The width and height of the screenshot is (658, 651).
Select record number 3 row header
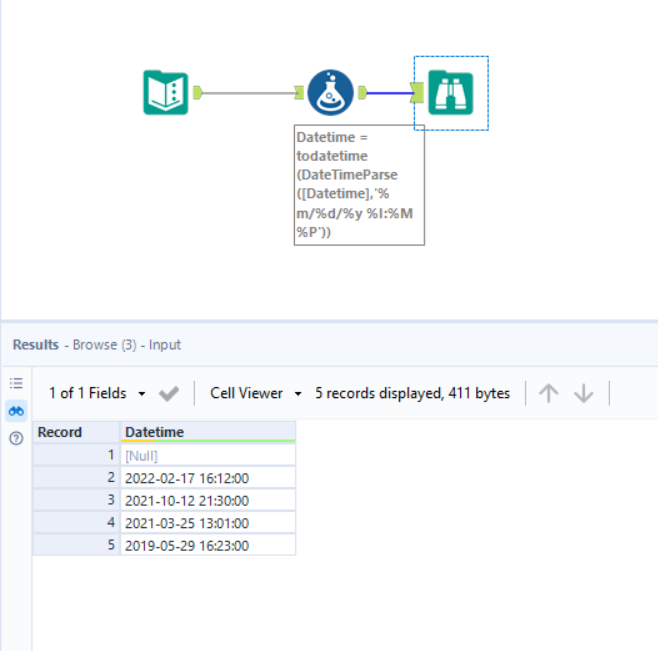[x=76, y=500]
